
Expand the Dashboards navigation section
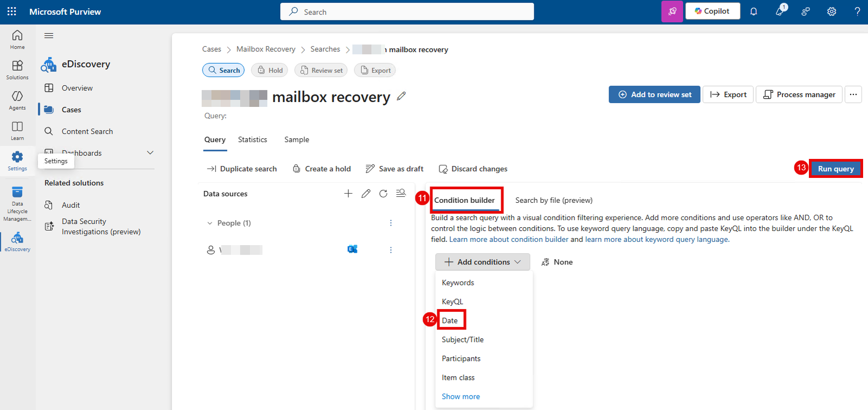150,153
